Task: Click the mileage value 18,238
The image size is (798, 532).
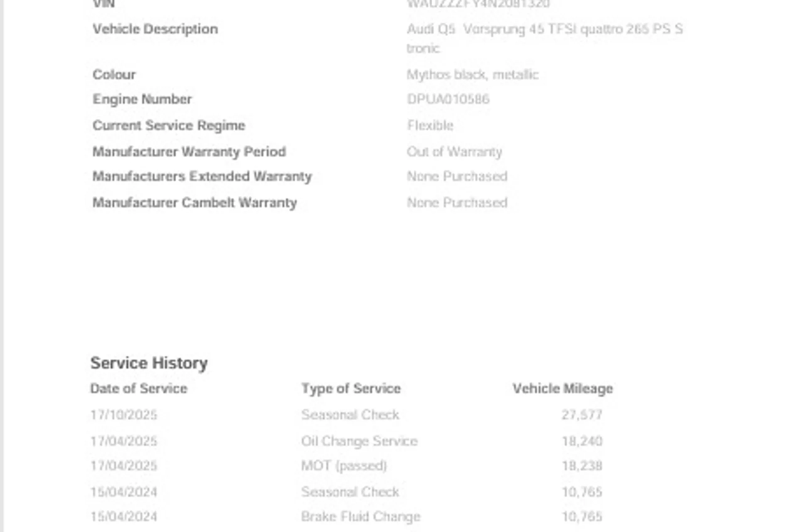Action: coord(582,466)
